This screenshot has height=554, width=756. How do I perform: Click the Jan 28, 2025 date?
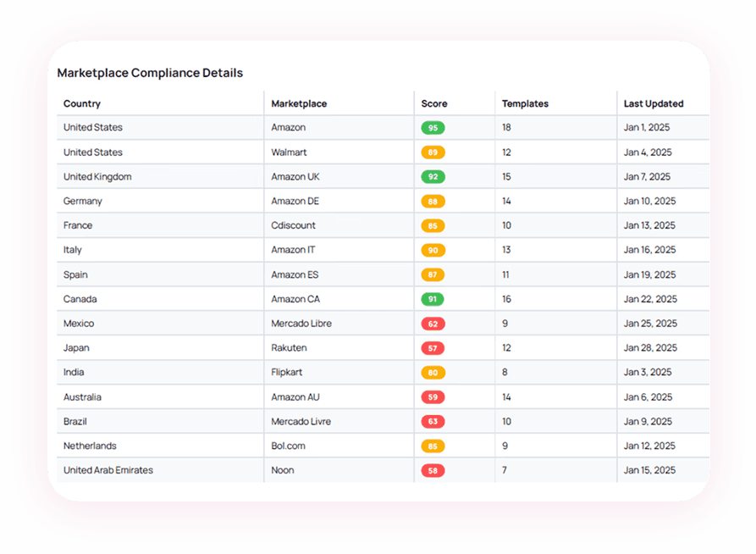[650, 348]
